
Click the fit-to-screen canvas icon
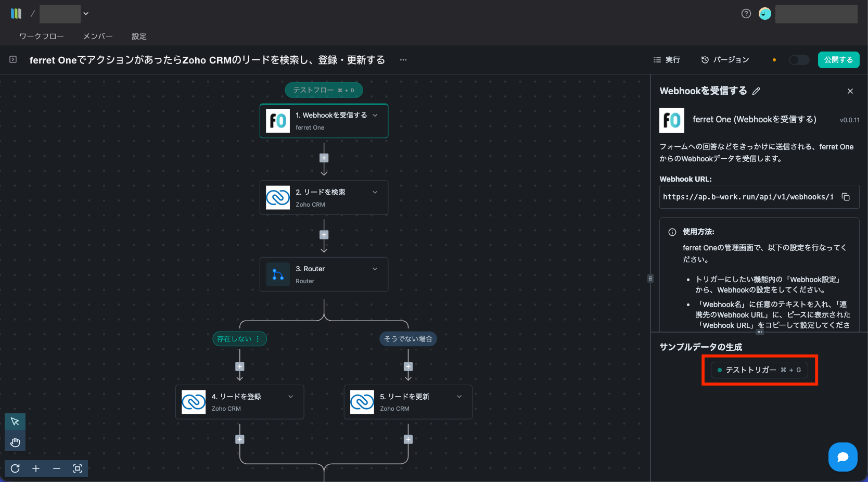point(78,468)
